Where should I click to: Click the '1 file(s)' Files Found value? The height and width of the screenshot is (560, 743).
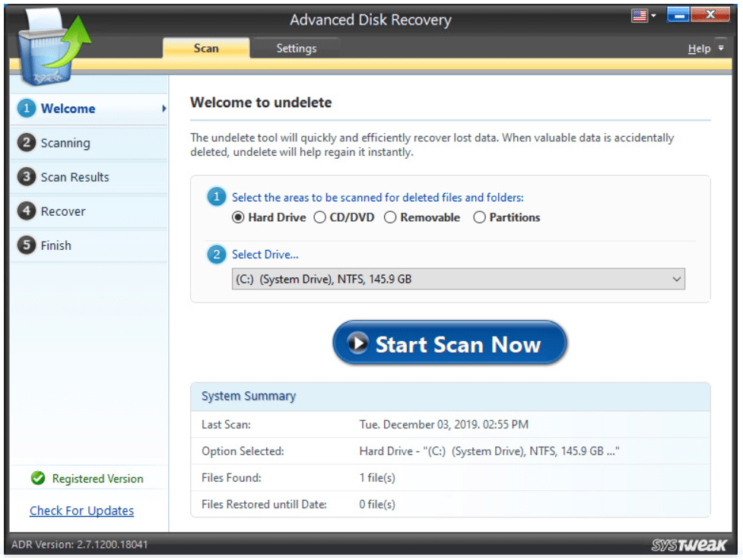[377, 478]
